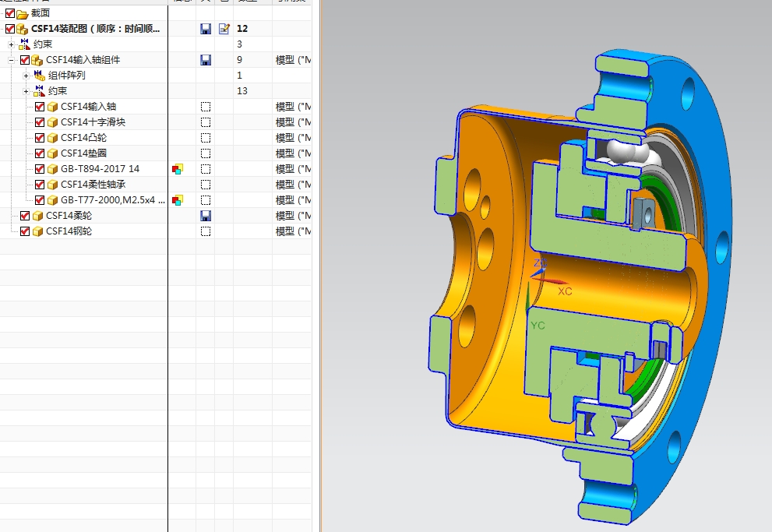Hide the CSF14输入轴组件 subassembly checkbox
Image resolution: width=772 pixels, height=532 pixels.
click(25, 60)
